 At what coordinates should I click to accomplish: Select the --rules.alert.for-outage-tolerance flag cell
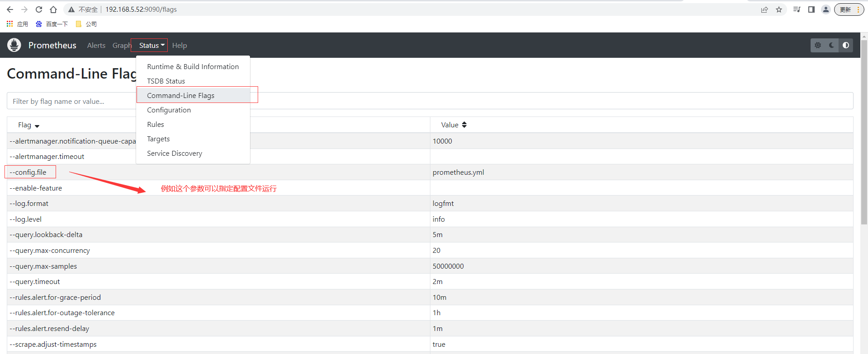[218, 312]
